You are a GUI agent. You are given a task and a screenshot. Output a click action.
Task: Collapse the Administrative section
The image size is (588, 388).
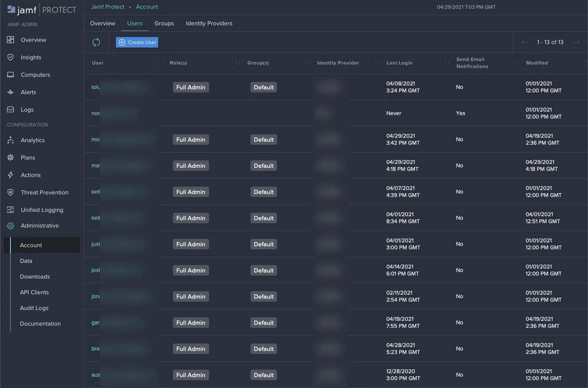pos(10,225)
